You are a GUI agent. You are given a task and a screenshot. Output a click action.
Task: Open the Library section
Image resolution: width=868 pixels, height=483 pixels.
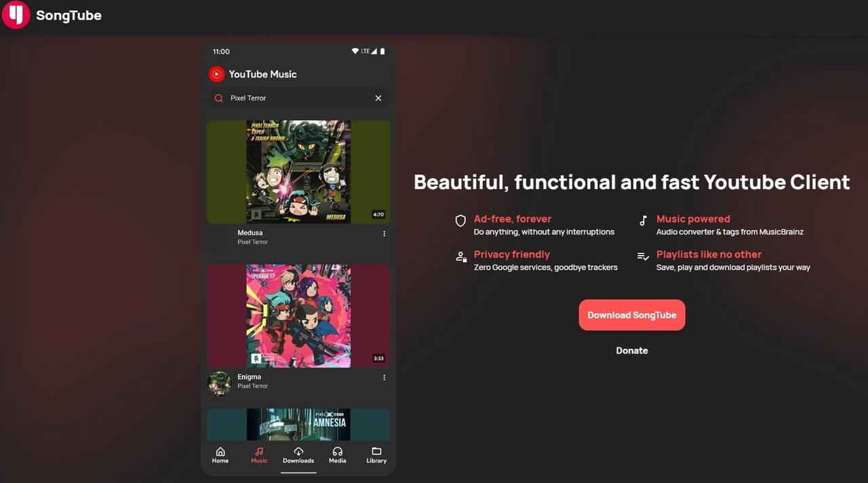[376, 455]
